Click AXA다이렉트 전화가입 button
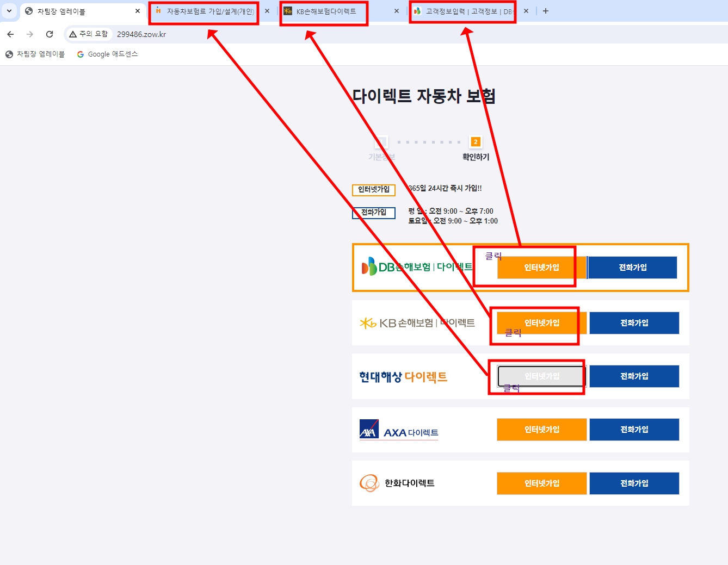This screenshot has height=565, width=728. [634, 430]
